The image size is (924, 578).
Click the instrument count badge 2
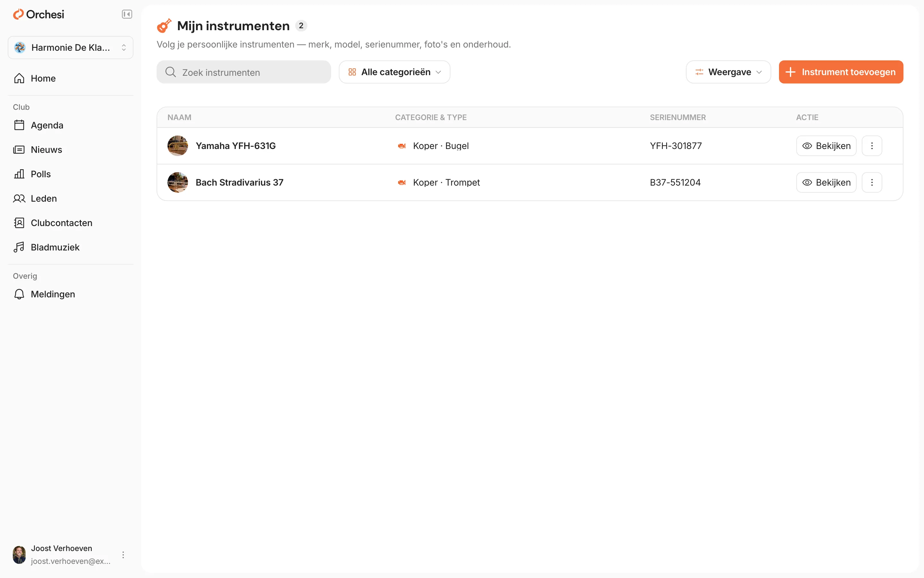pos(301,26)
